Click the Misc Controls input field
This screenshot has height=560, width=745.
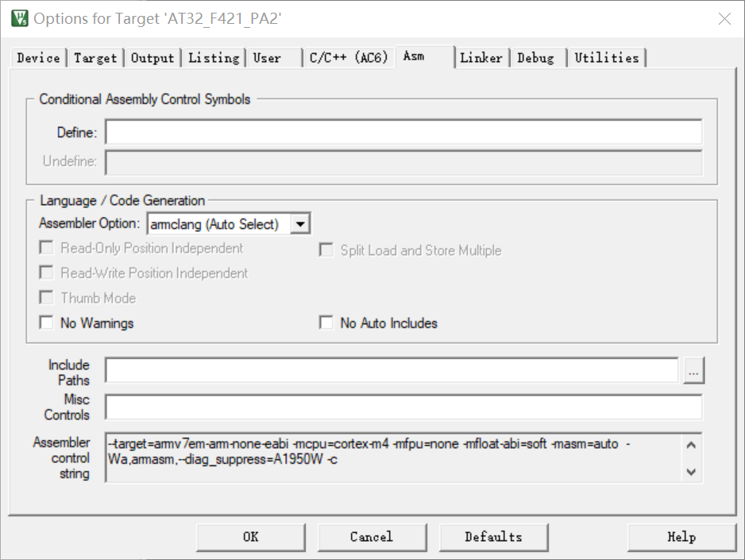click(403, 407)
